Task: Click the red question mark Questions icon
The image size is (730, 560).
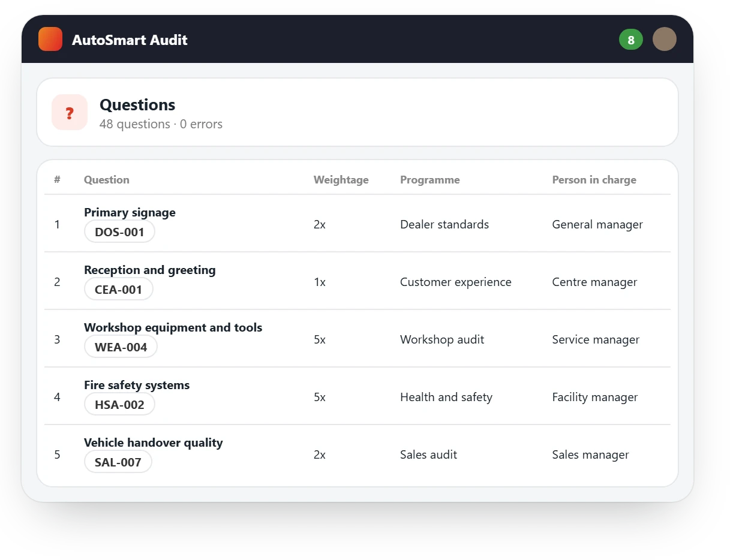Action: (x=70, y=112)
